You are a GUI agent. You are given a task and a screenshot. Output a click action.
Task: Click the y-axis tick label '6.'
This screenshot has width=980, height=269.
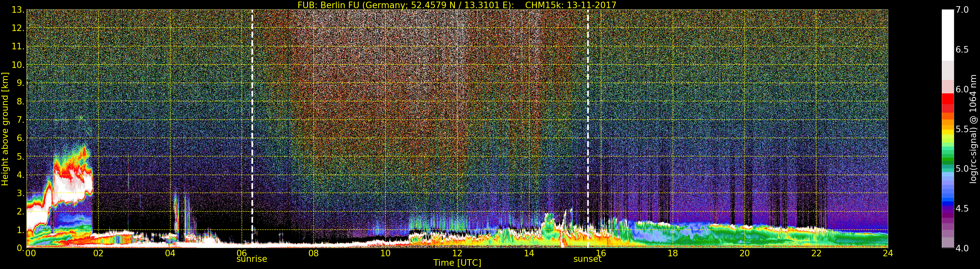20,138
